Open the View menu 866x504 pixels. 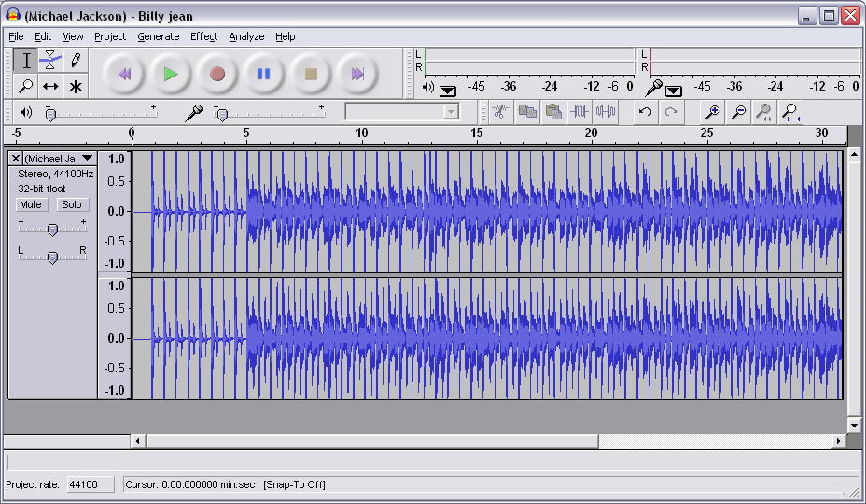click(x=73, y=36)
